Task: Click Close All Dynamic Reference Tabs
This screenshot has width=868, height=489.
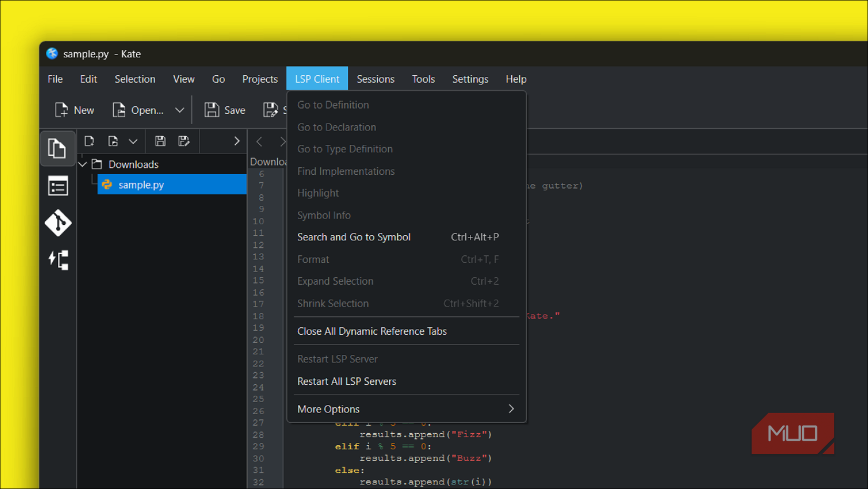Action: point(372,331)
